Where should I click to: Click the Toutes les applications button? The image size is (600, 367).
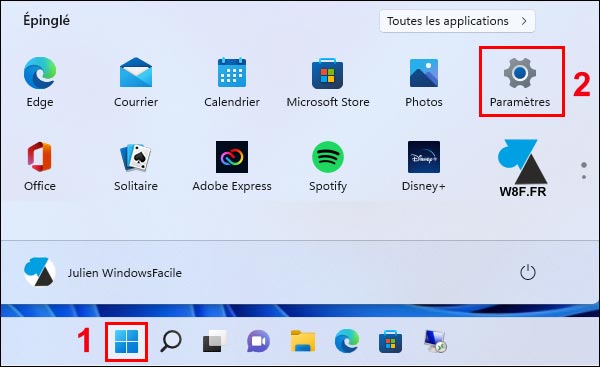(x=457, y=21)
